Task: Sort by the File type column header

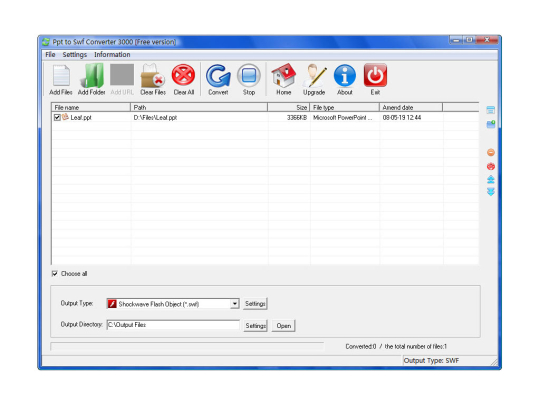Action: [x=344, y=107]
